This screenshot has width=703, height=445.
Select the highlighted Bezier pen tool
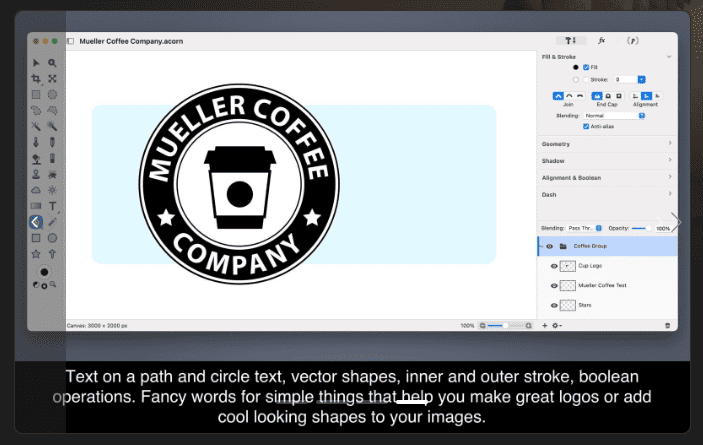pos(36,222)
